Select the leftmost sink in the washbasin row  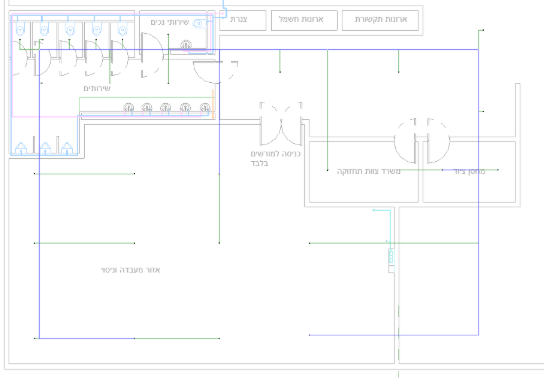[x=129, y=107]
